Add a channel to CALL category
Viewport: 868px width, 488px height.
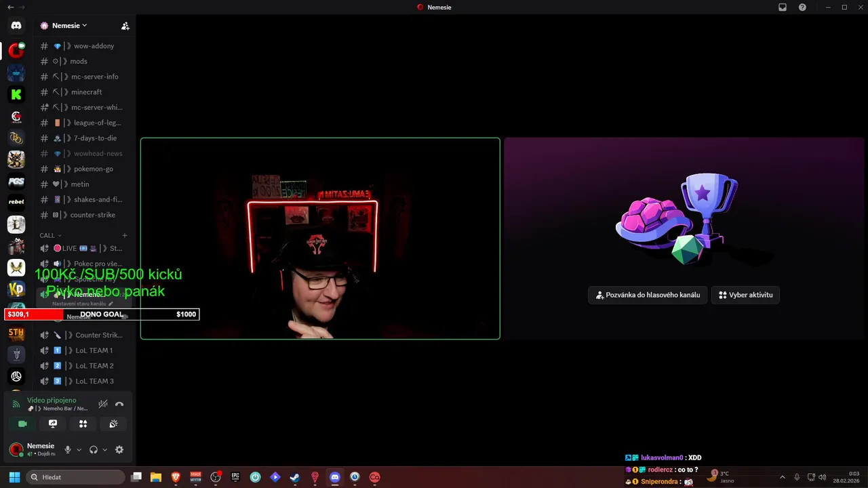tap(124, 235)
